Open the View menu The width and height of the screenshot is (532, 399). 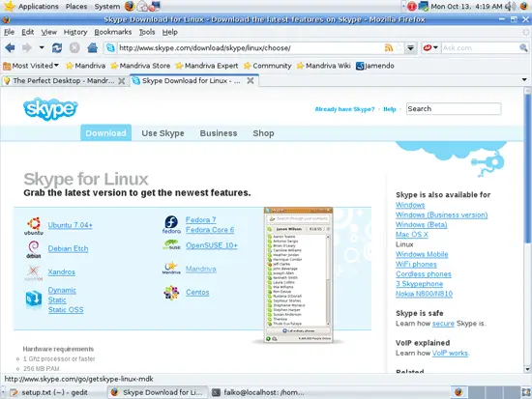(49, 32)
